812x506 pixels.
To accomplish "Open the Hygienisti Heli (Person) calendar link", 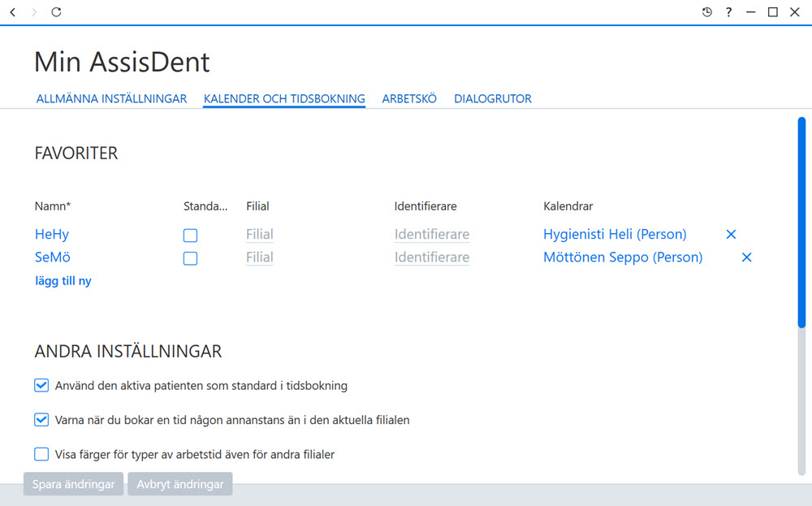I will pos(615,234).
